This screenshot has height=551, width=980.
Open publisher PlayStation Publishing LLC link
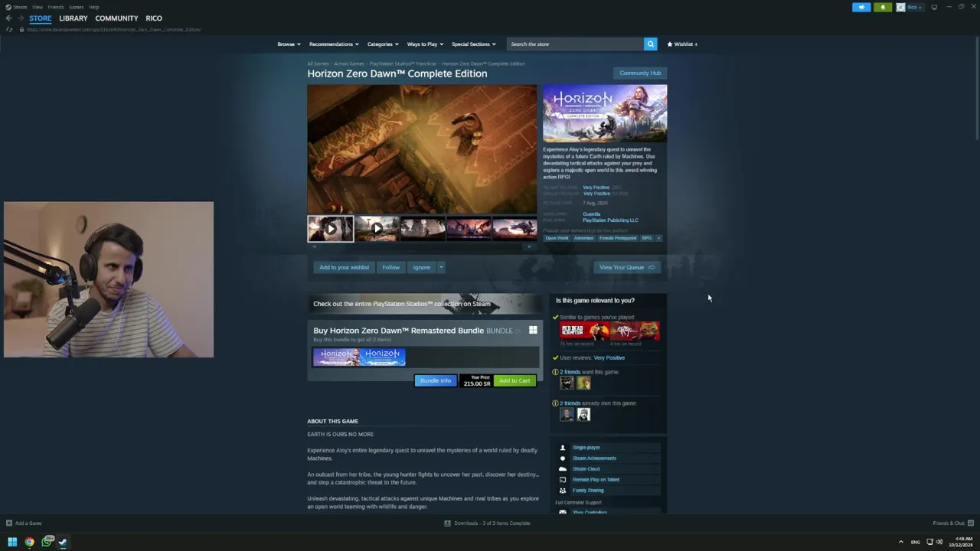(x=610, y=220)
